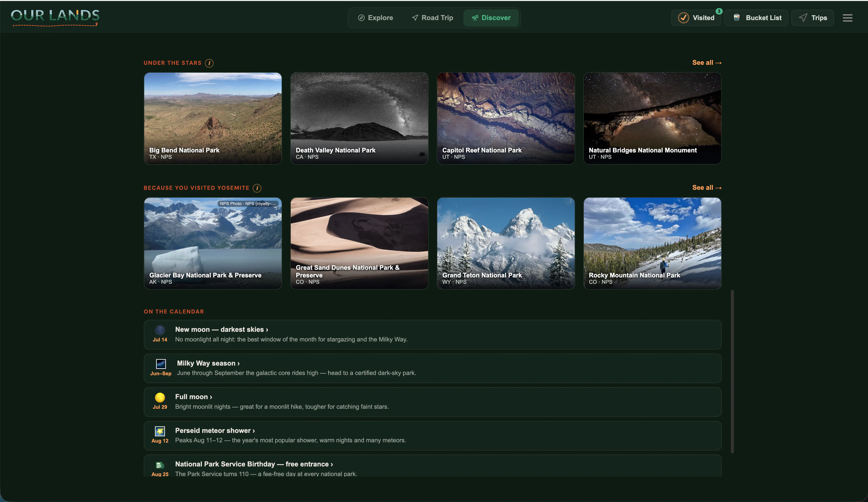Click the Aug 12 date label

click(x=160, y=441)
